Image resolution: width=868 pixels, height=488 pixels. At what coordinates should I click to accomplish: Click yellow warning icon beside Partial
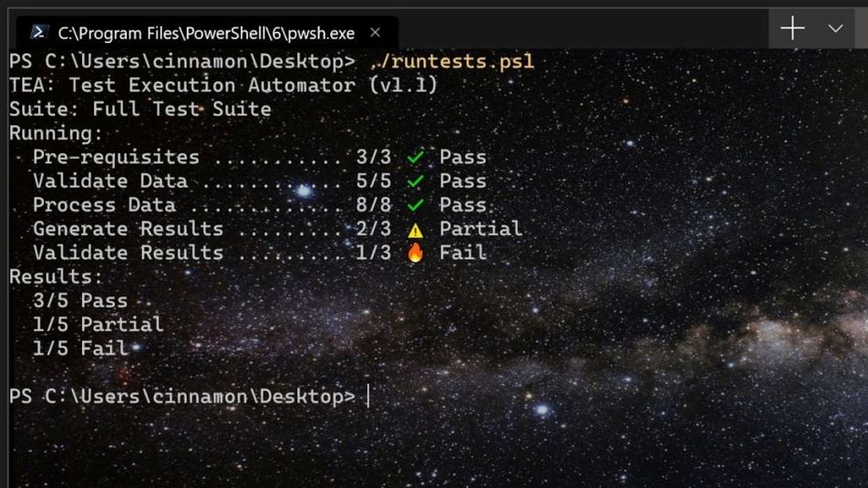[x=416, y=230]
